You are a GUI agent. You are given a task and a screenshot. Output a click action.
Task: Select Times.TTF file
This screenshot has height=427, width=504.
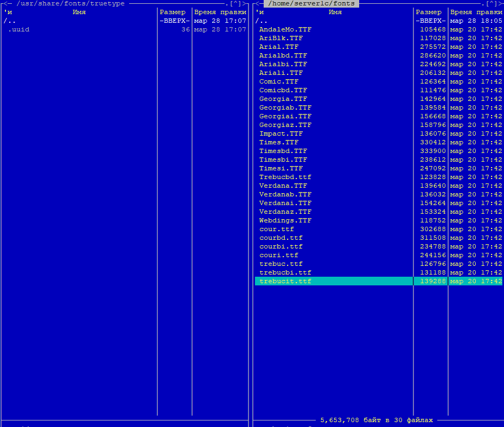tap(279, 143)
